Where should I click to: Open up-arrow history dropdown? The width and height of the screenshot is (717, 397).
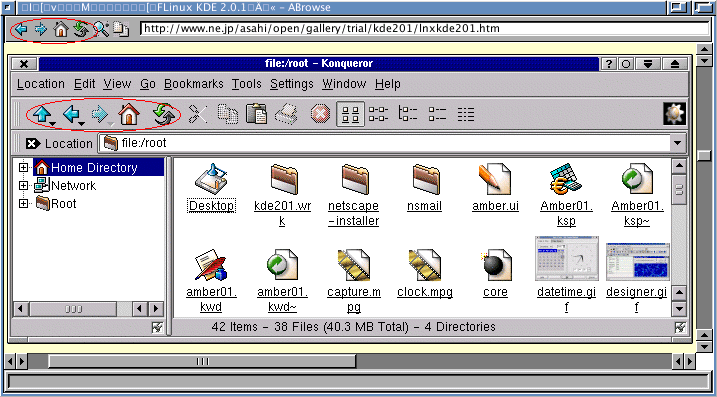click(53, 124)
